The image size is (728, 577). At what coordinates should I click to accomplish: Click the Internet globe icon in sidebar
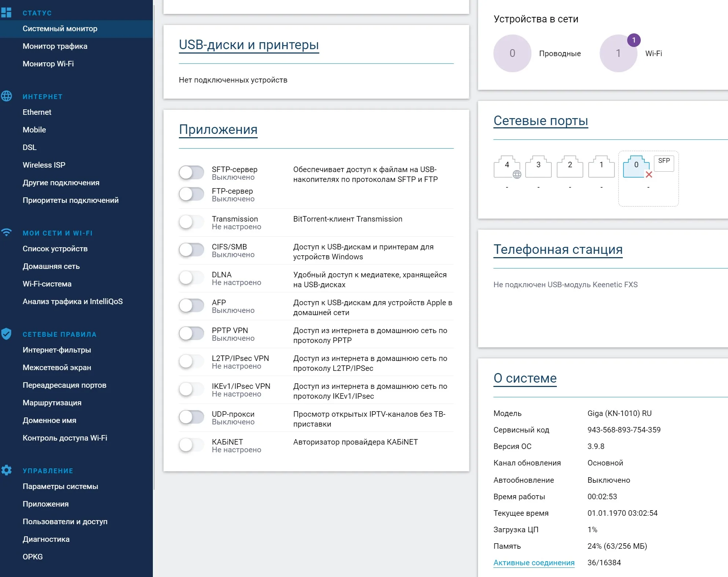[x=7, y=96]
